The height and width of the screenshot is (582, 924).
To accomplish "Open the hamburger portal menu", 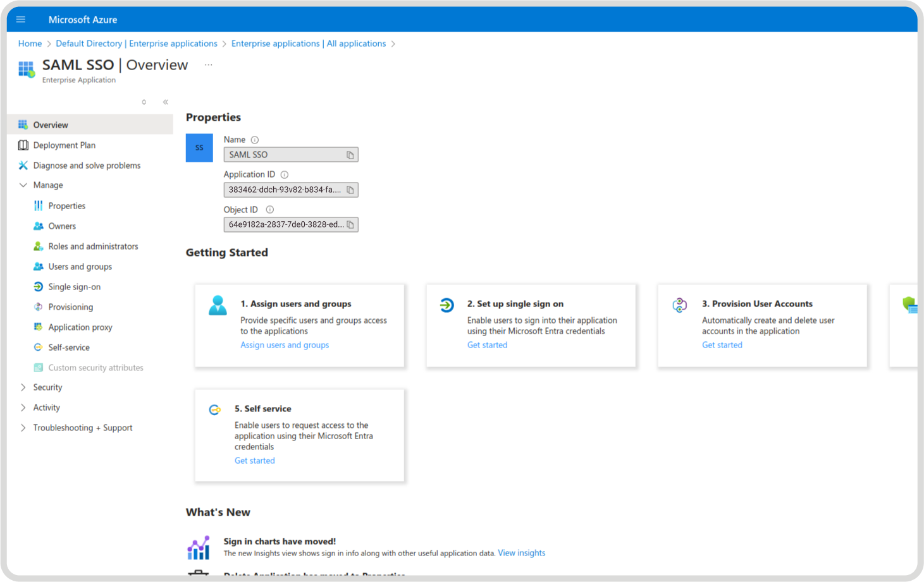I will [x=21, y=20].
